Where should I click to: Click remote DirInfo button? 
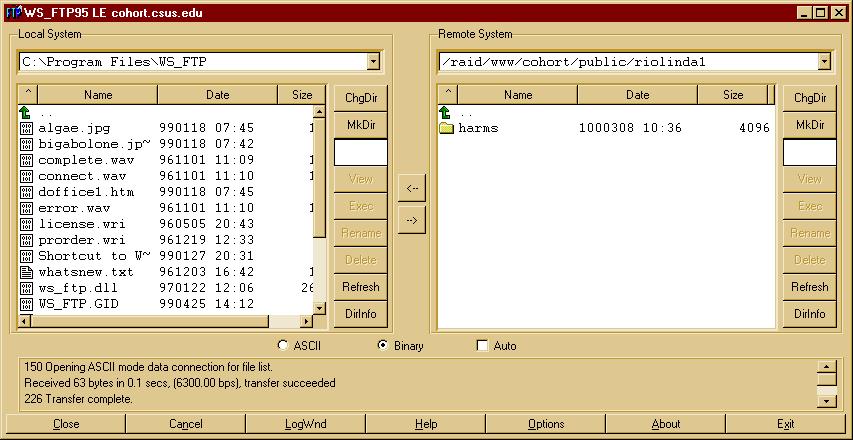coord(810,314)
